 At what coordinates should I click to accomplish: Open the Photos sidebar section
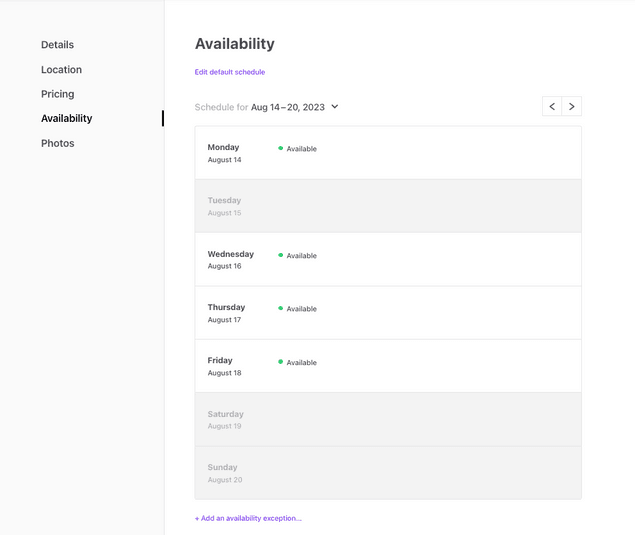point(57,143)
